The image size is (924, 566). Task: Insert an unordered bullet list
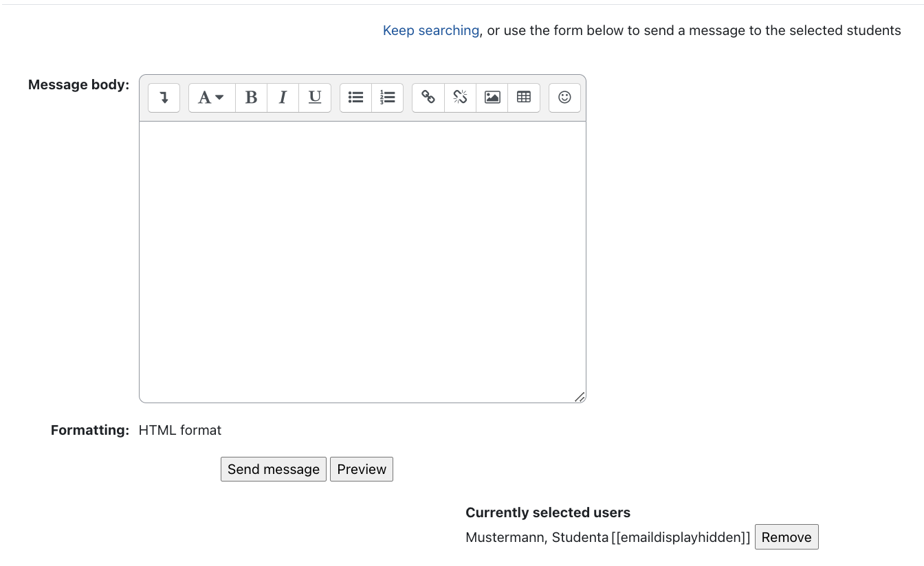coord(355,98)
